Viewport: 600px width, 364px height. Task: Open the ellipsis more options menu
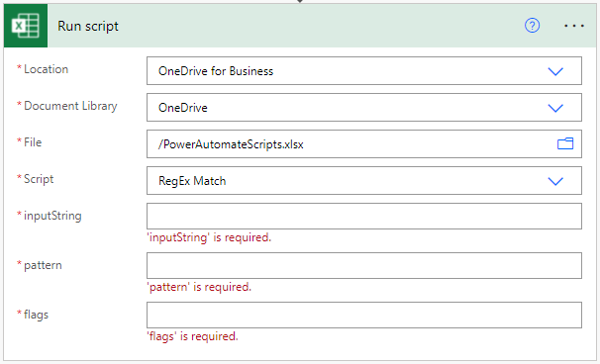tap(574, 26)
